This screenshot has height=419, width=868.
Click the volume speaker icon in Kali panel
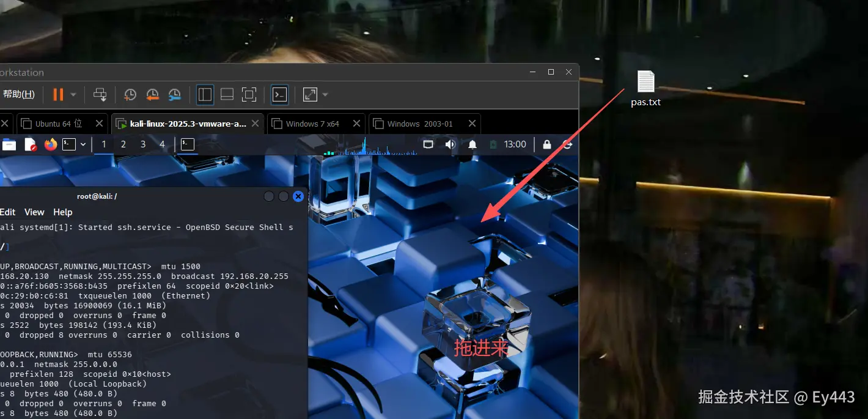tap(451, 144)
